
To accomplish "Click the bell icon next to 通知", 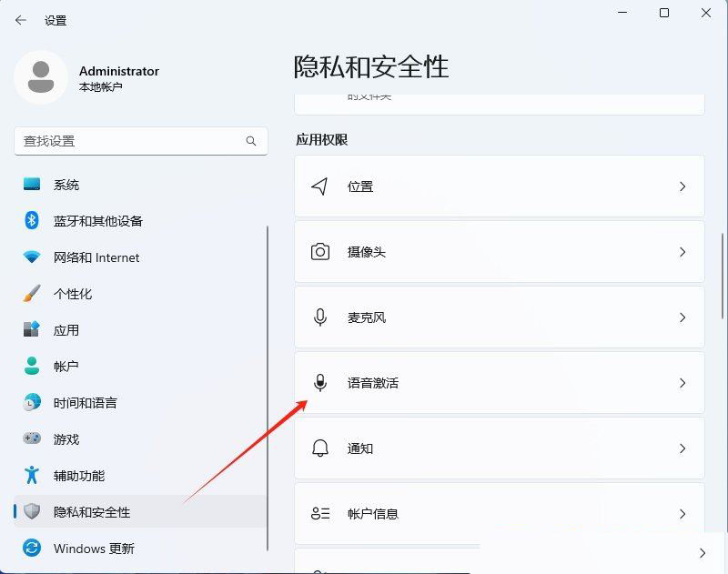I will (319, 448).
